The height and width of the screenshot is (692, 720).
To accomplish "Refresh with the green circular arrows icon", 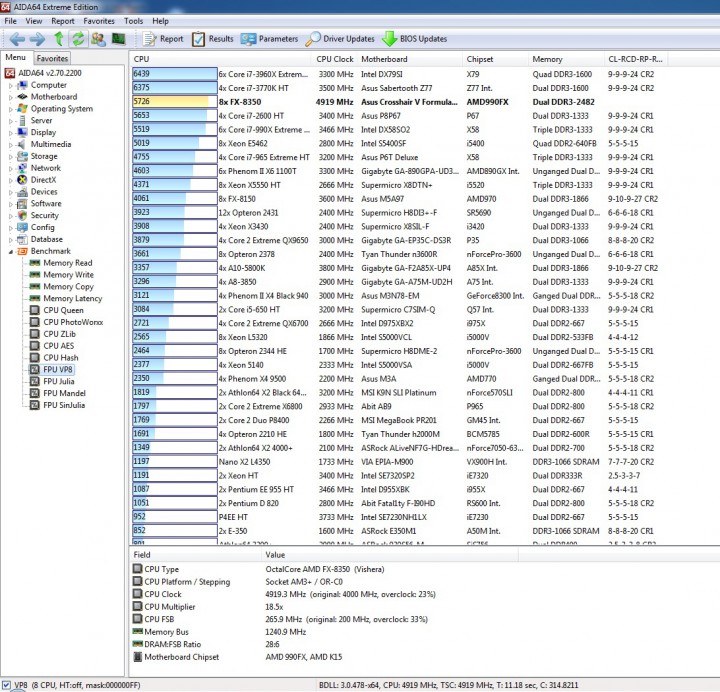I will click(78, 39).
